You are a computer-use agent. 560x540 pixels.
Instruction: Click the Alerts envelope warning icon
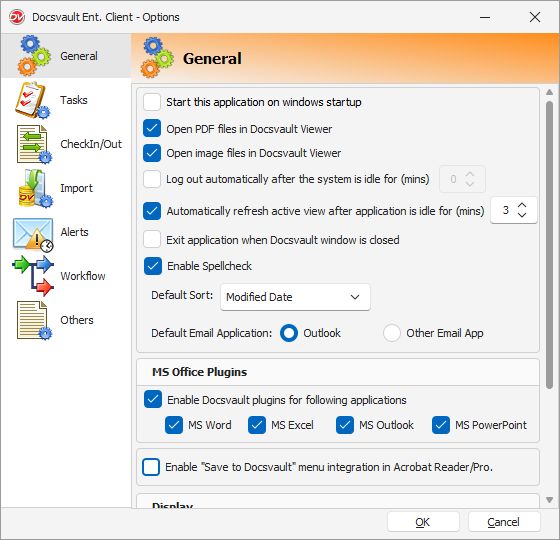pos(33,234)
